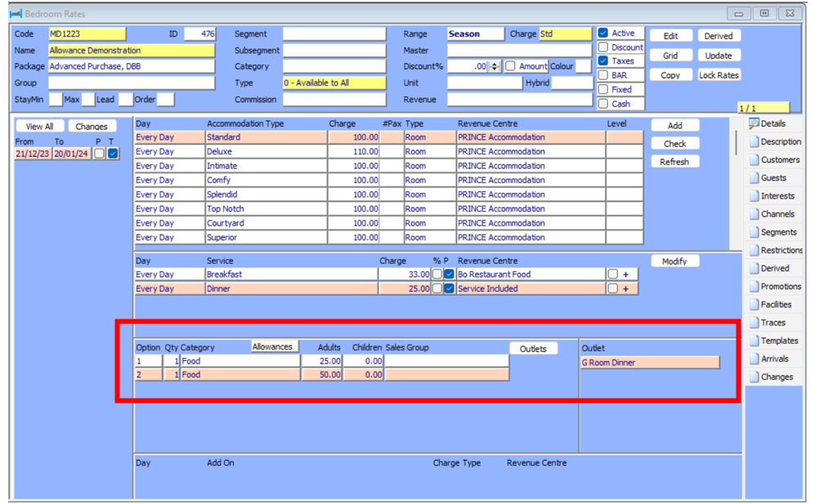The image size is (815, 504).
Task: Adjust the Discount% spinner arrows
Action: click(495, 66)
